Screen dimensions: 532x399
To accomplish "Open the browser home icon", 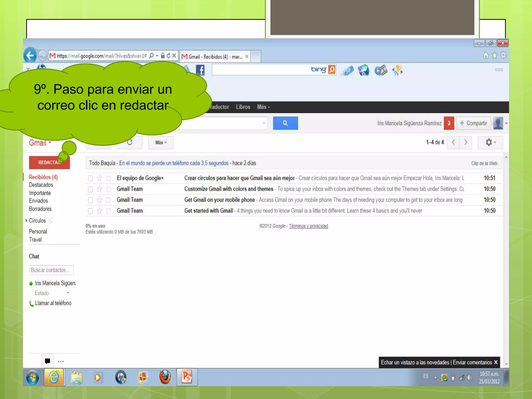I will coord(486,56).
